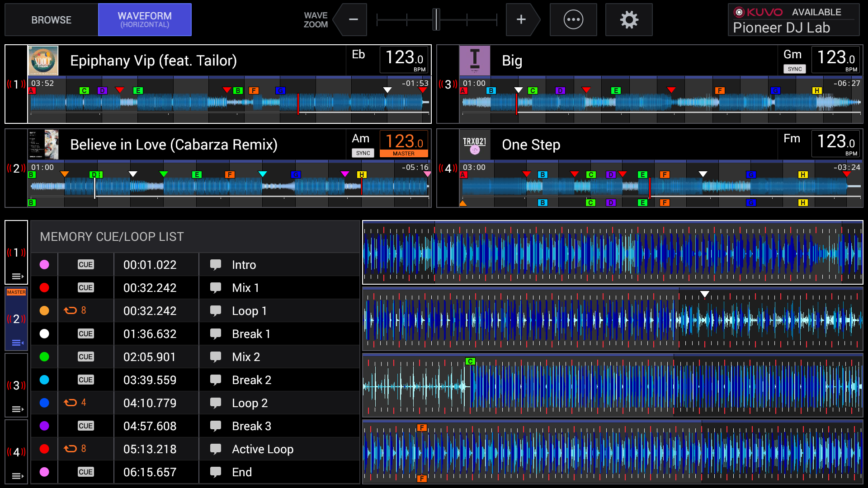The image size is (868, 488).
Task: Click the CUE badge for Break 1
Action: coord(85,334)
